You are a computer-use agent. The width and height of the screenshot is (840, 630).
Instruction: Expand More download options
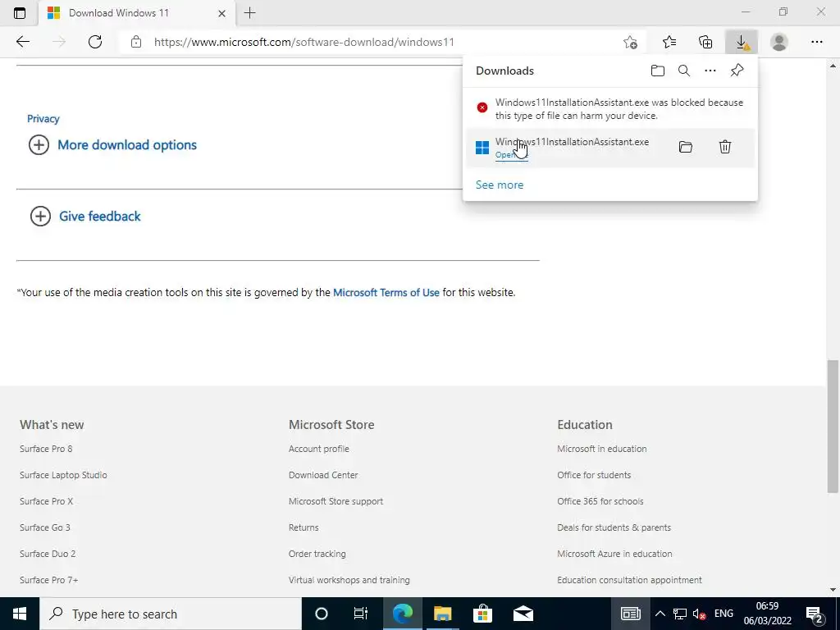click(x=113, y=145)
